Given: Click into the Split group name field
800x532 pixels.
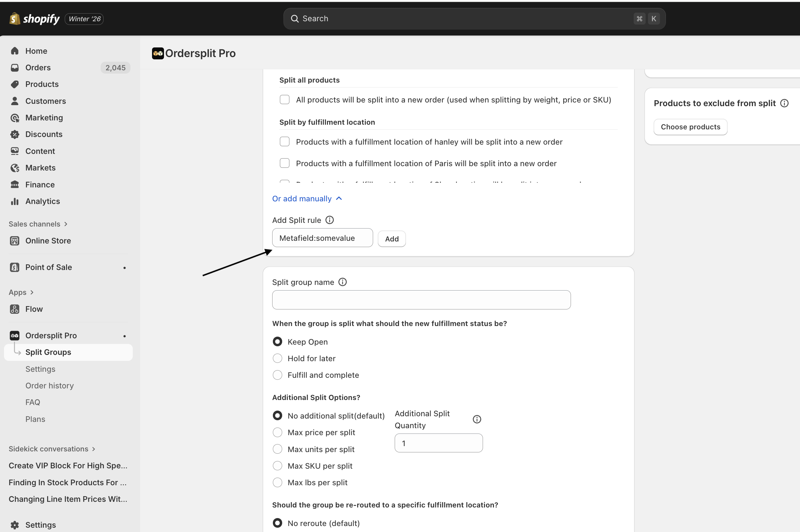Looking at the screenshot, I should [x=421, y=299].
